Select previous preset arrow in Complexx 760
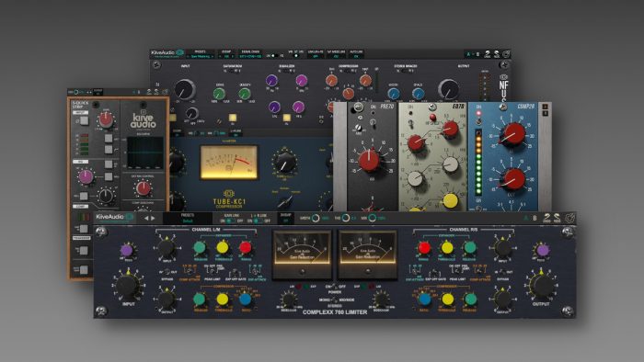 [146, 218]
